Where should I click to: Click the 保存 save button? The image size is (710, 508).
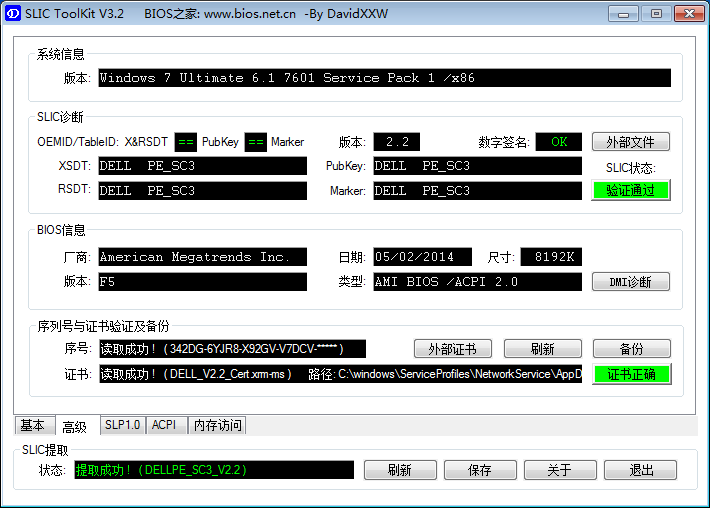(480, 470)
